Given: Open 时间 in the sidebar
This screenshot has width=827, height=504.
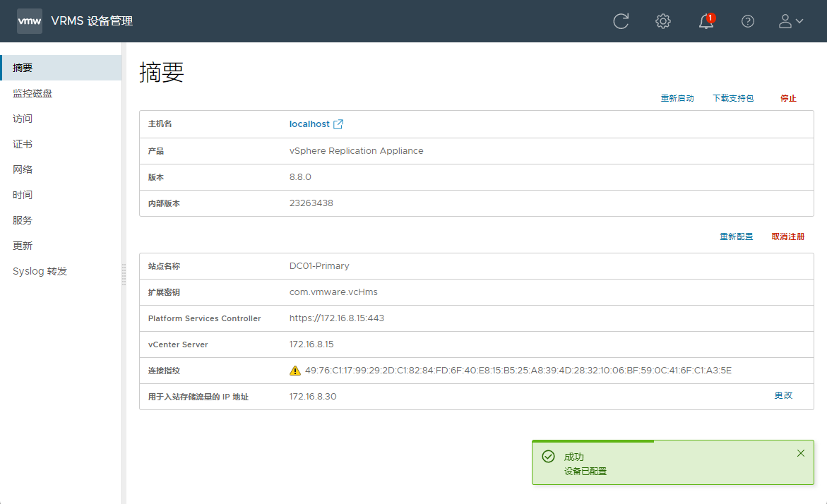Looking at the screenshot, I should point(61,195).
